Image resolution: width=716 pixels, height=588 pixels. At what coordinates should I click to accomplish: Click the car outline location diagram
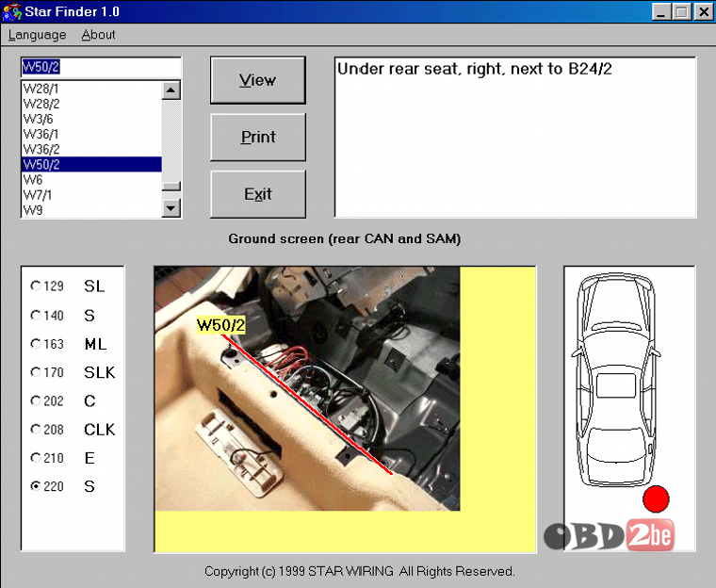(x=615, y=380)
